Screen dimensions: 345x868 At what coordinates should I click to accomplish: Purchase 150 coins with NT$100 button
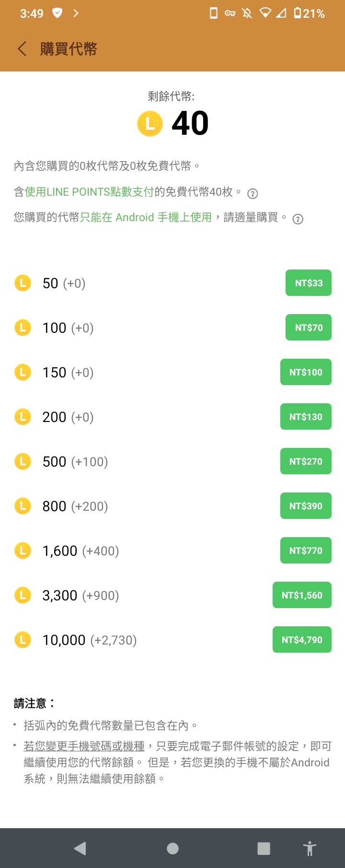[306, 372]
